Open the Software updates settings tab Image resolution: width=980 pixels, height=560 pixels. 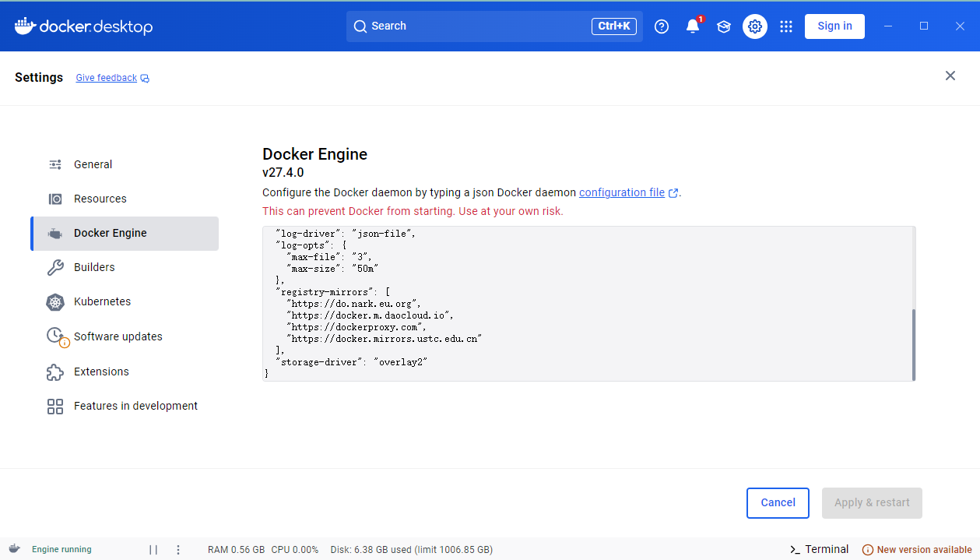[125, 336]
